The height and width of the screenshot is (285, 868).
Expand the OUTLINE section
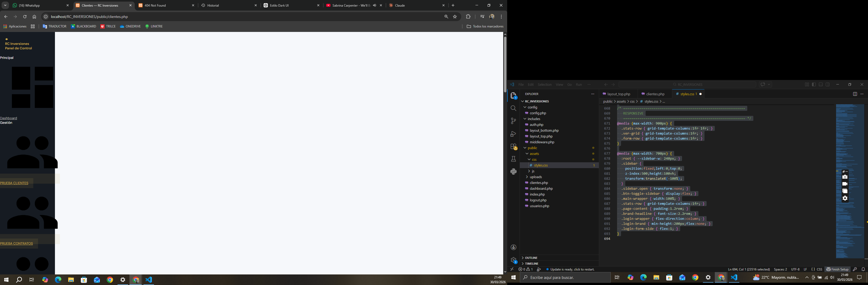(x=531, y=258)
